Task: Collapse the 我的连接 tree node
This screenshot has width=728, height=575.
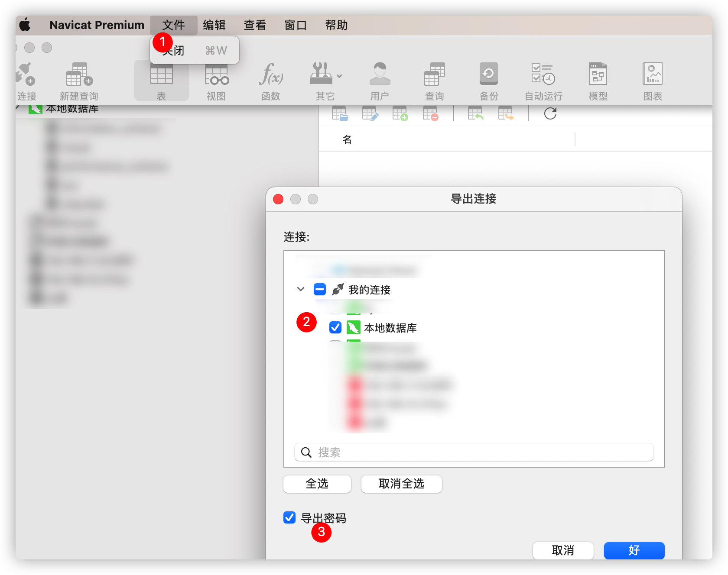Action: (301, 289)
